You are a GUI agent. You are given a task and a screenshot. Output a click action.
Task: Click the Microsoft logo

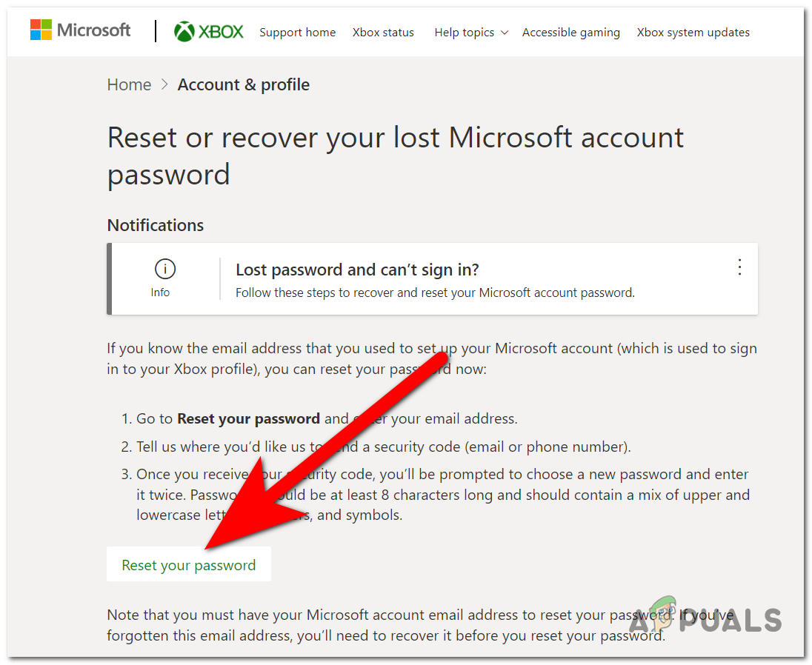click(x=80, y=30)
